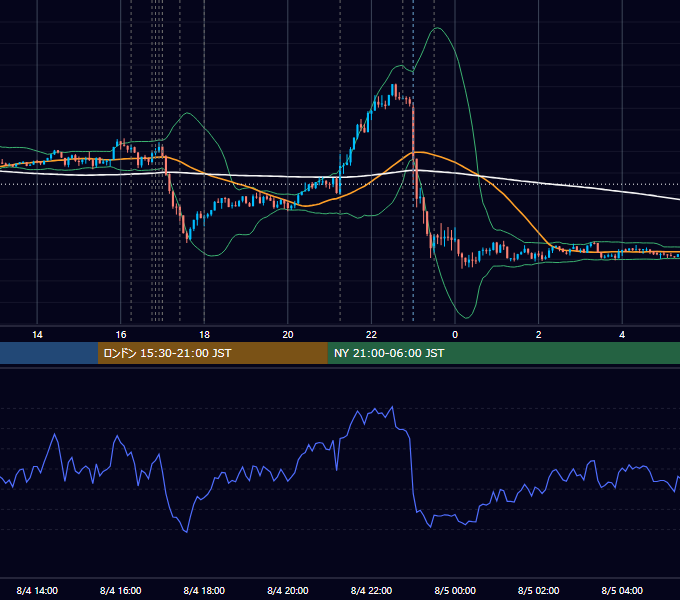Click the 8/5 00:00 timestamp label
The height and width of the screenshot is (600, 680).
tap(455, 591)
